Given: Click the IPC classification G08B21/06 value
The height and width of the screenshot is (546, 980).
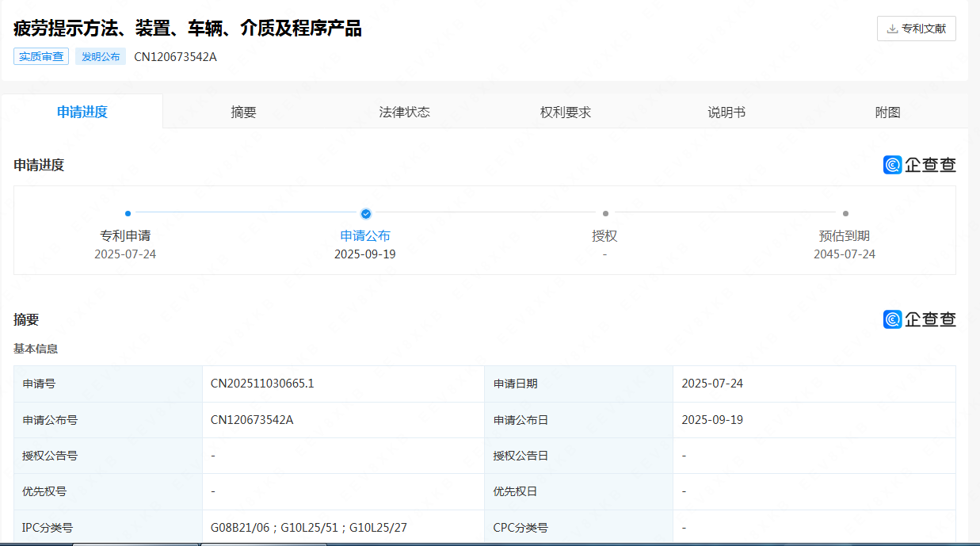Looking at the screenshot, I should 241,528.
